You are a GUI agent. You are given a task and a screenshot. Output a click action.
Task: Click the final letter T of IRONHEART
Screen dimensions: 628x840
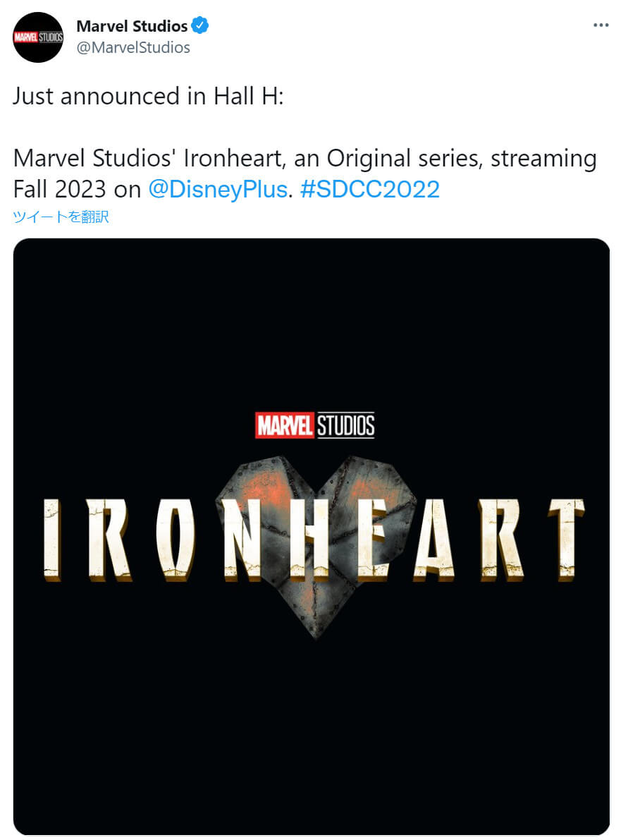click(x=567, y=540)
